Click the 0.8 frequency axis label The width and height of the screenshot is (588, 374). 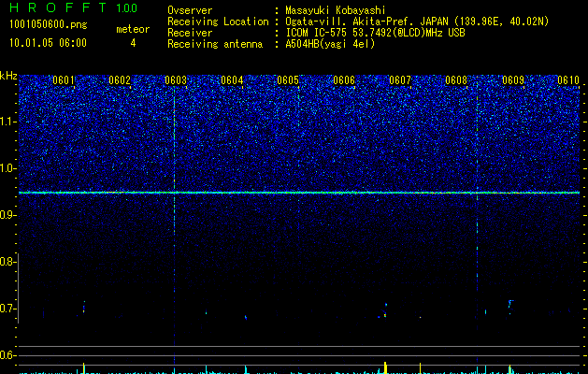[7, 262]
